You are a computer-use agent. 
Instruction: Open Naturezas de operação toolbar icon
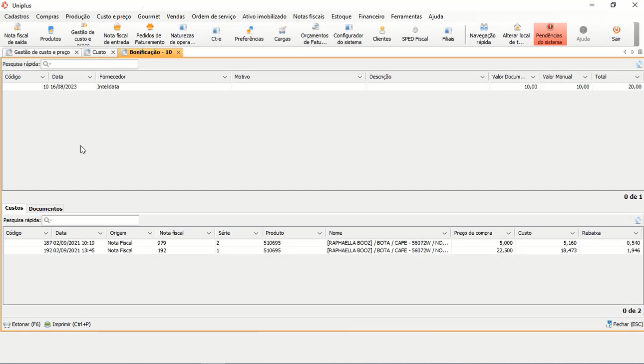click(x=182, y=34)
